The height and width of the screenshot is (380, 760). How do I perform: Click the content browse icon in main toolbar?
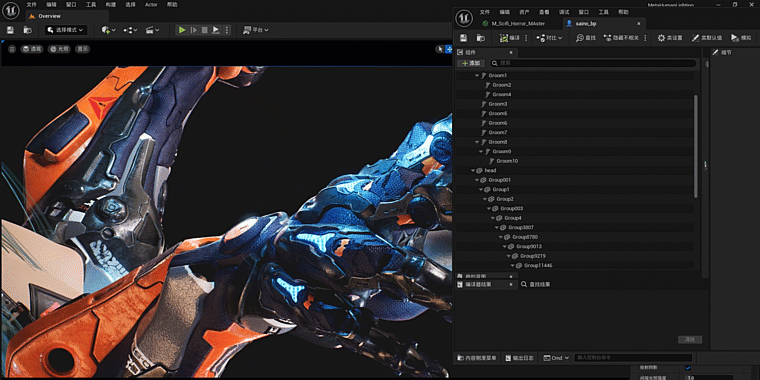tap(28, 30)
